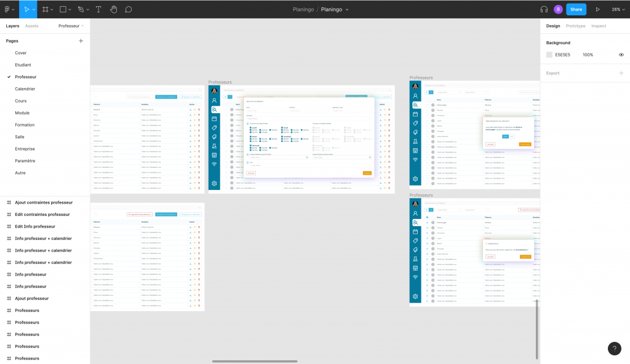Select the Text tool

pos(98,9)
